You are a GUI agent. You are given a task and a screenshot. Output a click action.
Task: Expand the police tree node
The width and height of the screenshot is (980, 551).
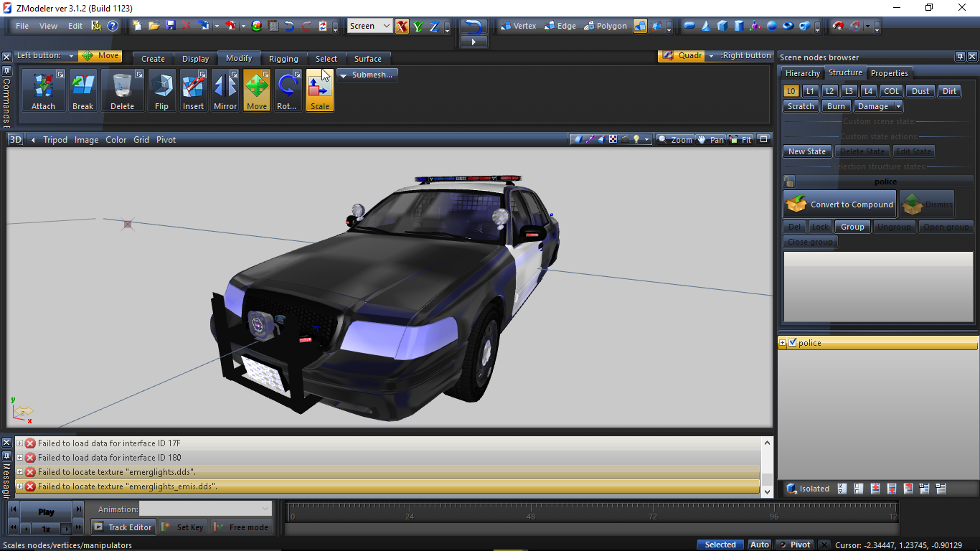click(783, 343)
